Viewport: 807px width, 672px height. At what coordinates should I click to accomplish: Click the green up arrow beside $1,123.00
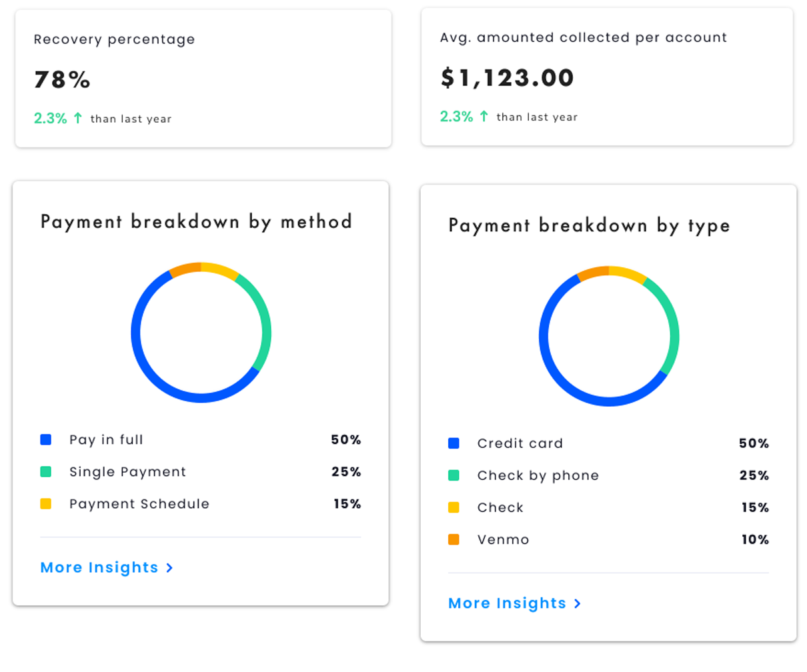482,116
